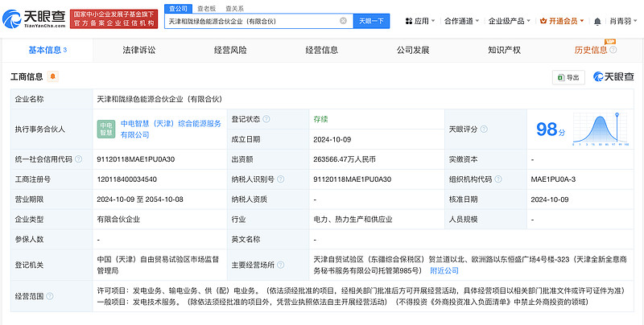Click the 存续 status text
The height and width of the screenshot is (325, 644).
(x=320, y=119)
